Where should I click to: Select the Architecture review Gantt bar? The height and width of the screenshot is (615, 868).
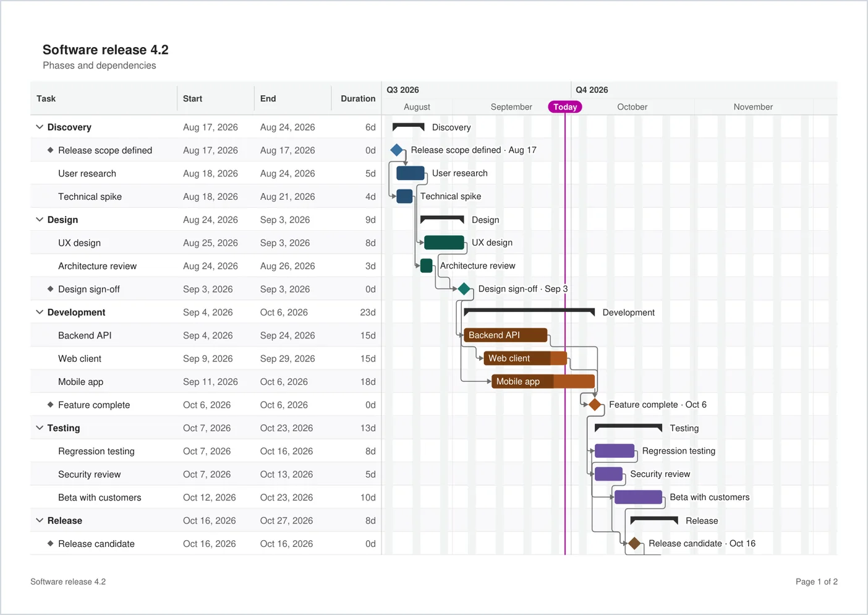(427, 266)
